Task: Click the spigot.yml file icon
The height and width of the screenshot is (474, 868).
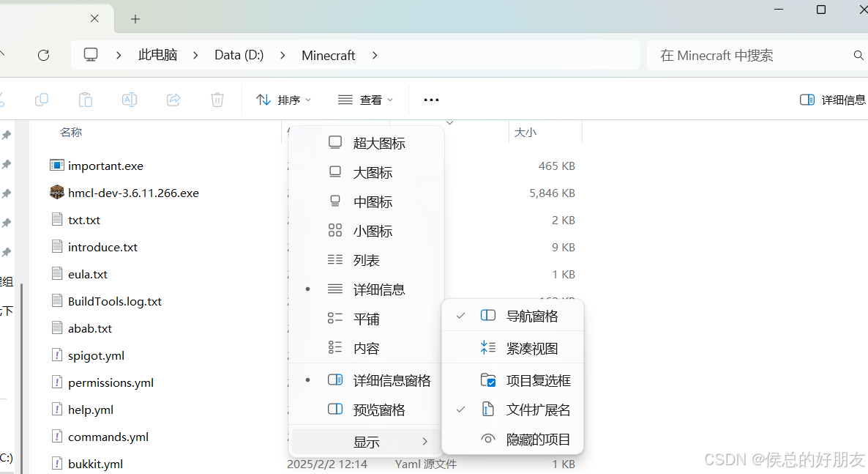Action: tap(56, 355)
